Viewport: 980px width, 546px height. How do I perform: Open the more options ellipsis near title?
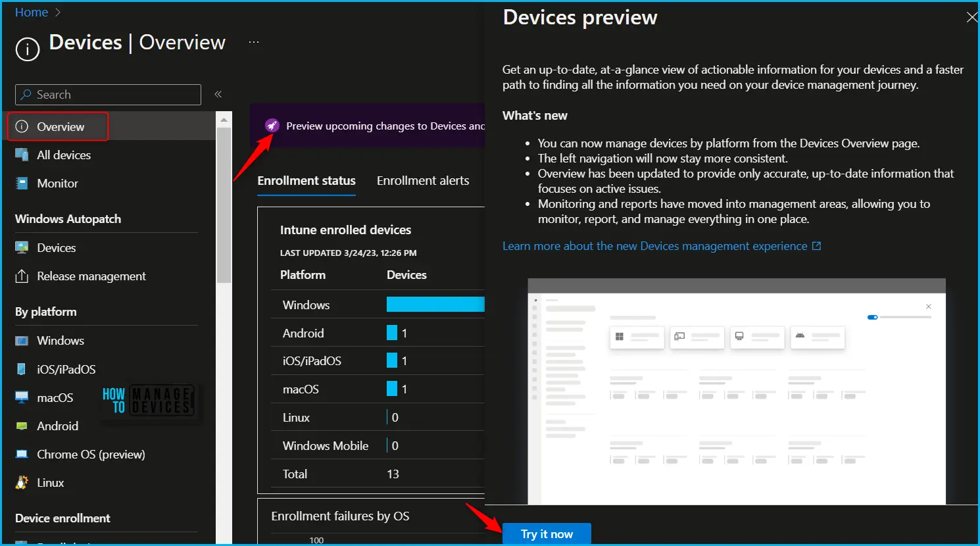click(254, 42)
